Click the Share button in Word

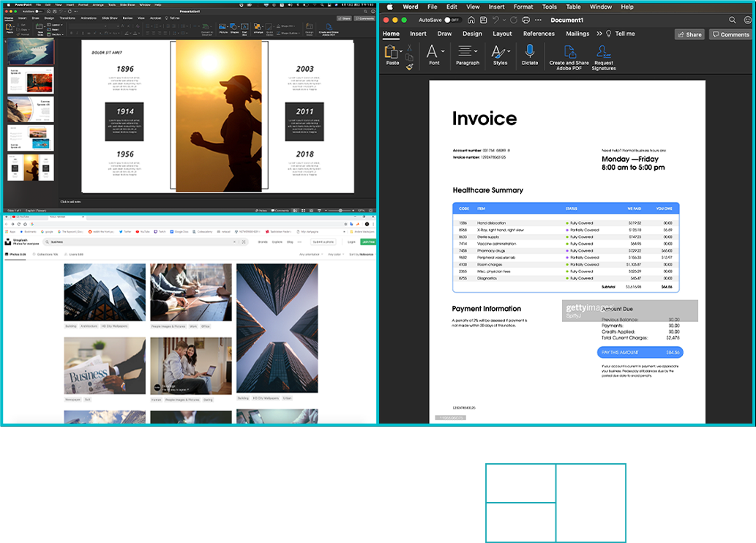689,34
